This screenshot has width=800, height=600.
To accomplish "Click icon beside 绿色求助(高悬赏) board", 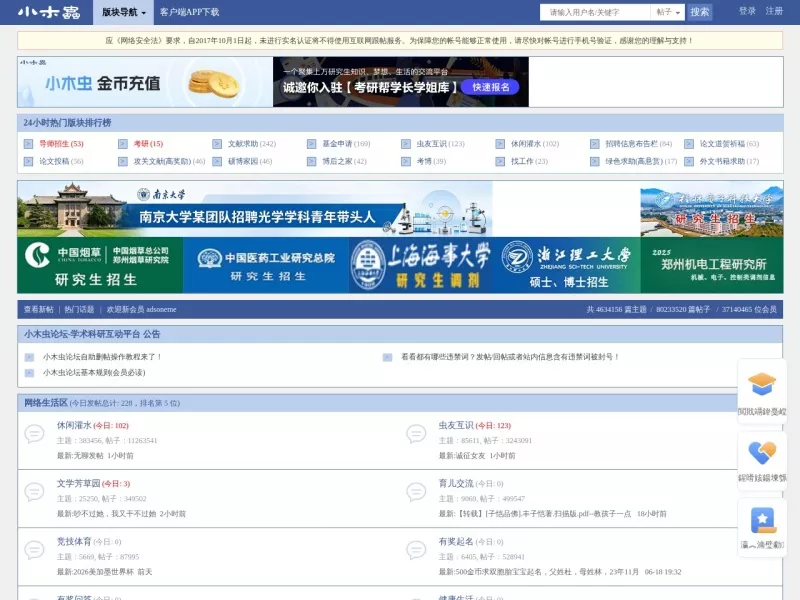I will [x=595, y=162].
